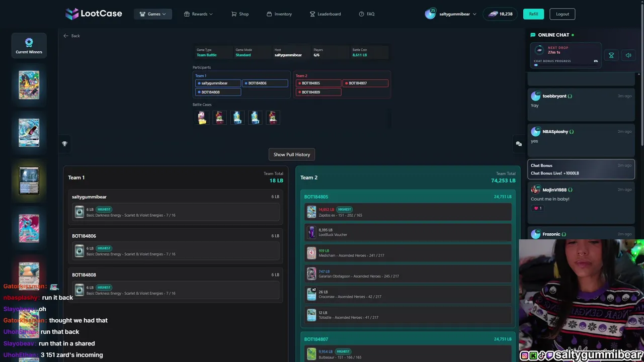The width and height of the screenshot is (644, 362).
Task: Toggle the chat panel bubble icon
Action: (519, 144)
